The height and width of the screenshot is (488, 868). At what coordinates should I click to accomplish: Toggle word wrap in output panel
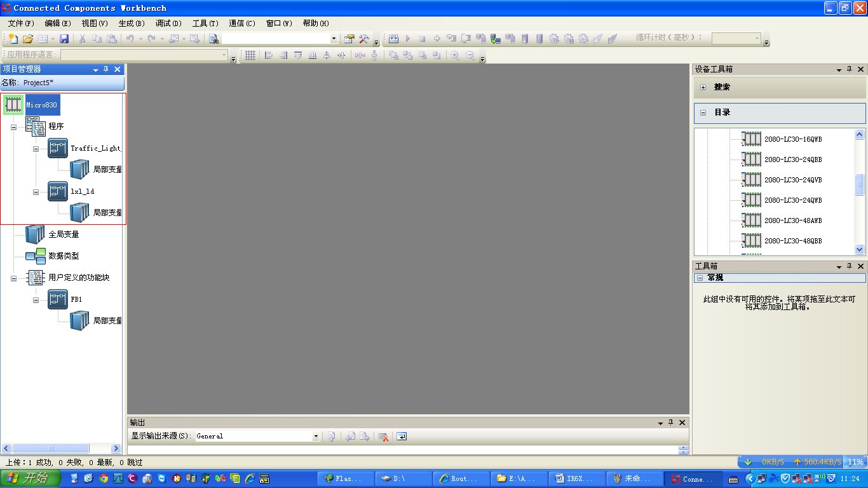(402, 437)
